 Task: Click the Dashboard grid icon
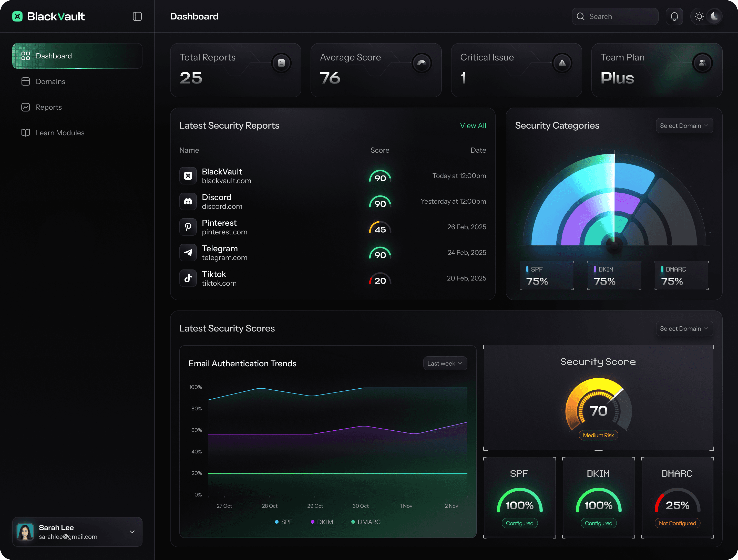pyautogui.click(x=26, y=56)
